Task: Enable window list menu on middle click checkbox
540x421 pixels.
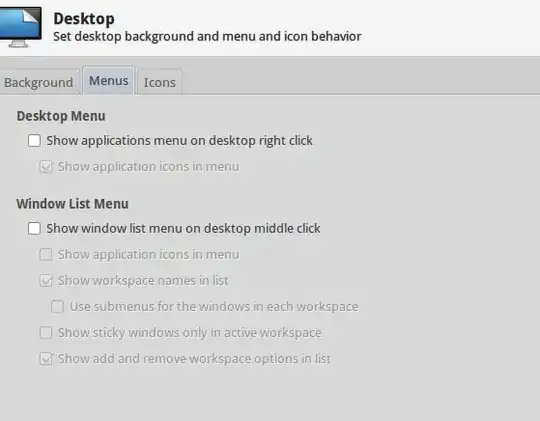Action: click(34, 228)
